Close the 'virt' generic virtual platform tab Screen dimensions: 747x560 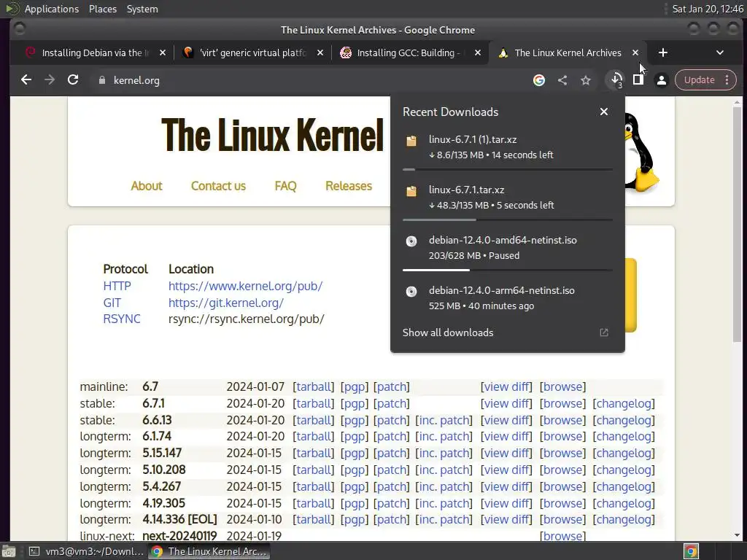pos(320,52)
